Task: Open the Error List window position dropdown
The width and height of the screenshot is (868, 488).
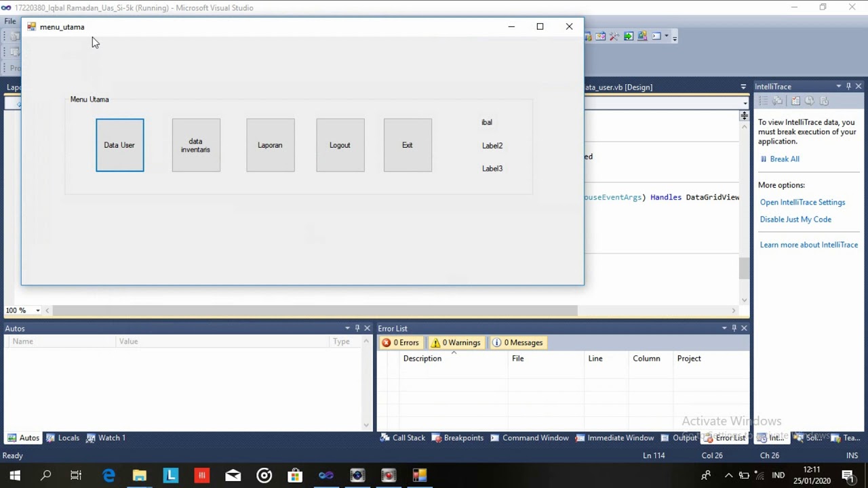Action: tap(724, 328)
